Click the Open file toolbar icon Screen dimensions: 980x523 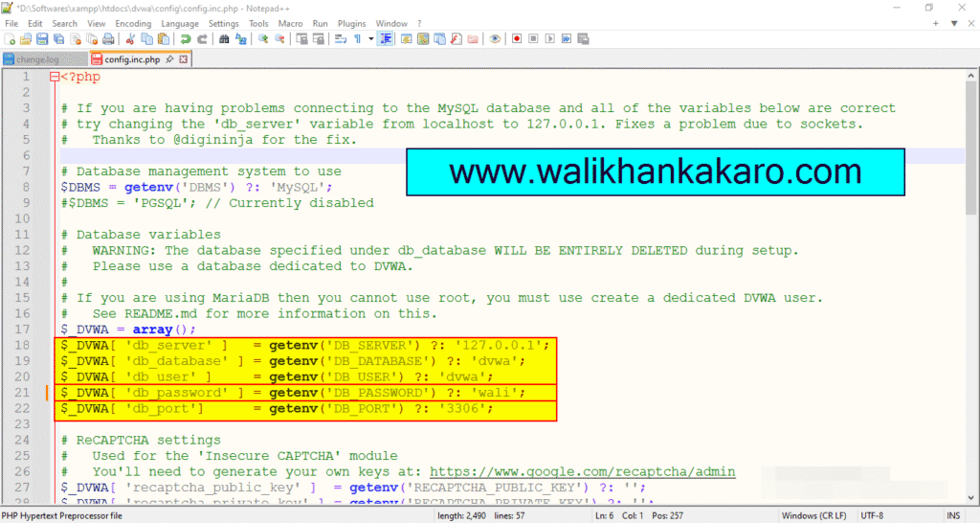[x=26, y=38]
